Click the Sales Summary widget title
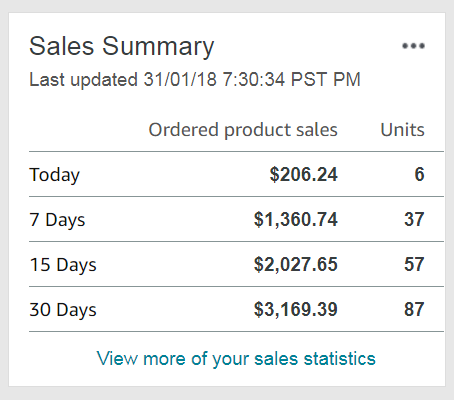The image size is (454, 400). click(x=122, y=47)
